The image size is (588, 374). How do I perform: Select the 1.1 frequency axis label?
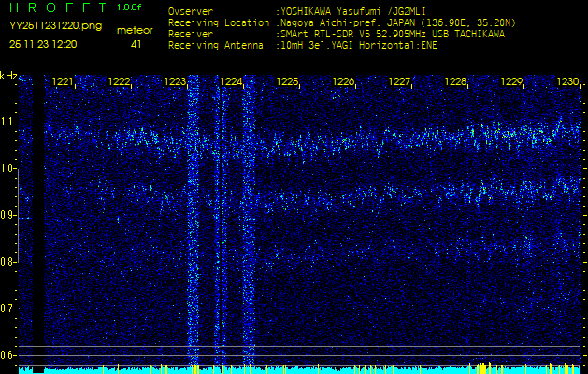[8, 122]
